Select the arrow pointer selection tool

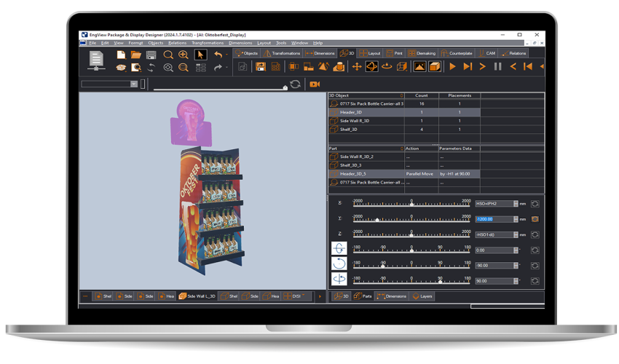(200, 55)
